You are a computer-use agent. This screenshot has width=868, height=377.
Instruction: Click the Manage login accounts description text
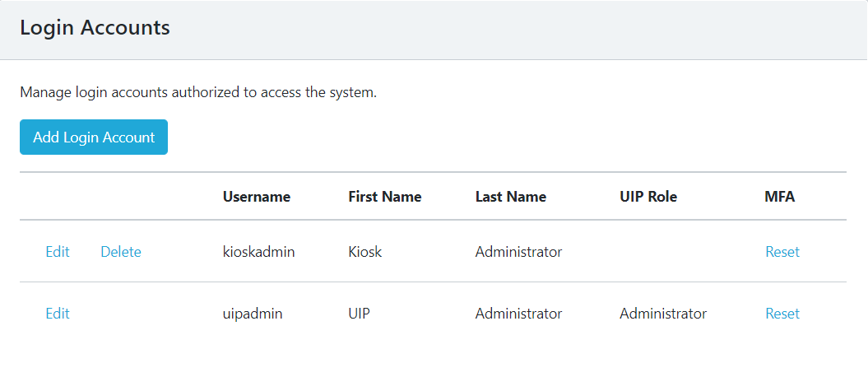click(x=198, y=92)
